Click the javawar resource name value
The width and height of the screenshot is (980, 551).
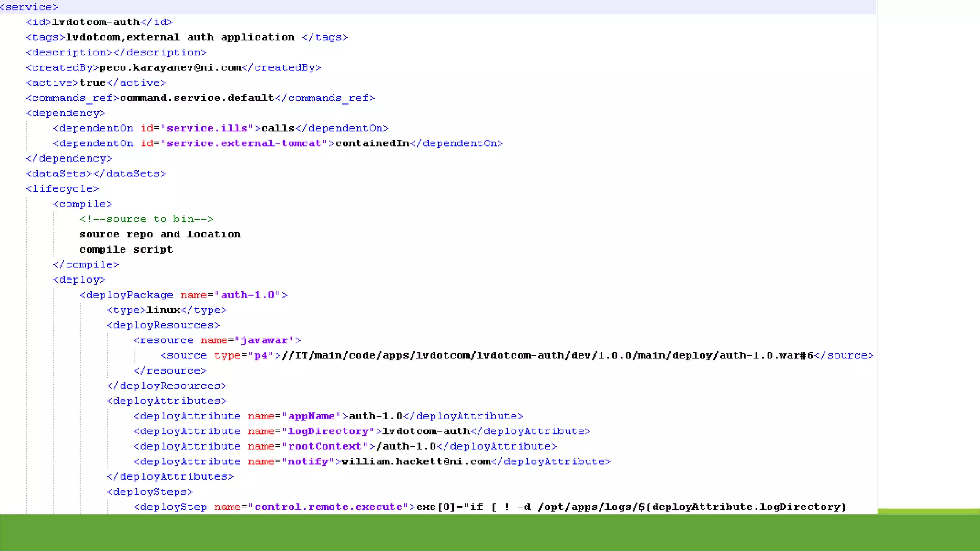coord(264,341)
